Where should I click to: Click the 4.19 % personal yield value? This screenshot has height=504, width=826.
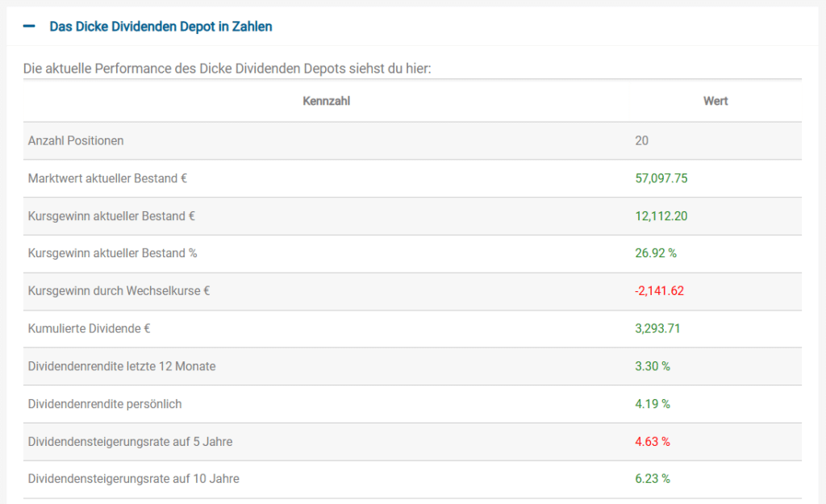point(653,403)
